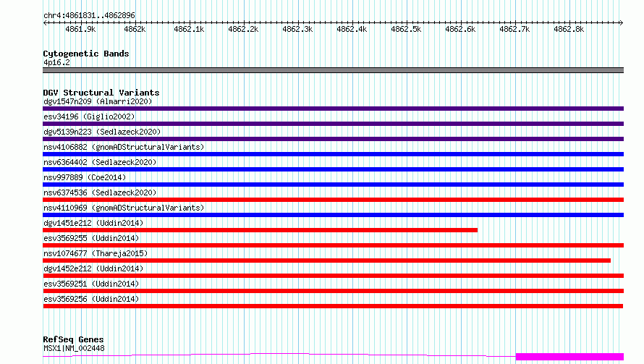Open the esv3569256 (Uddin2014) label
The width and height of the screenshot is (644, 364).
tap(91, 299)
